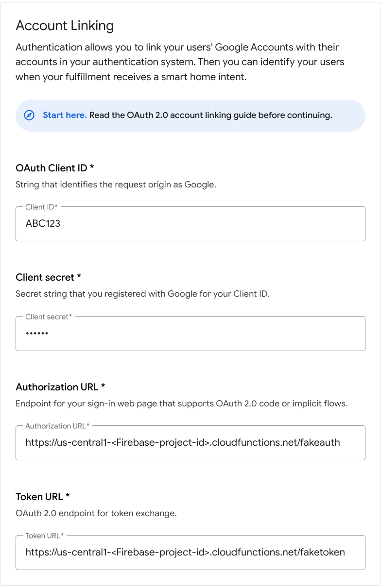Image resolution: width=382 pixels, height=588 pixels.
Task: Focus the masked Client secret field
Action: coord(191,334)
